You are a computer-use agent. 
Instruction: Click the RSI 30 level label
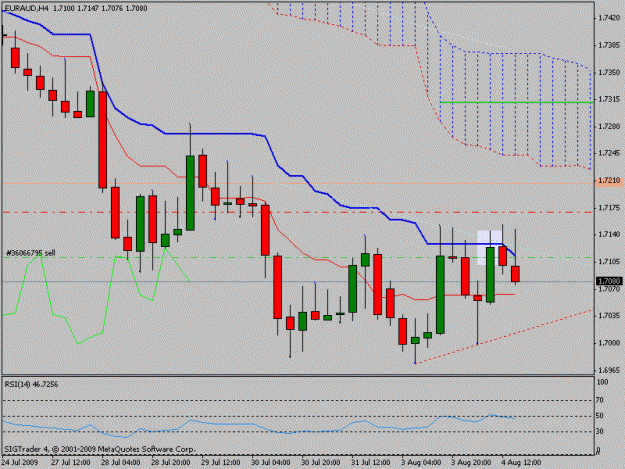click(599, 431)
